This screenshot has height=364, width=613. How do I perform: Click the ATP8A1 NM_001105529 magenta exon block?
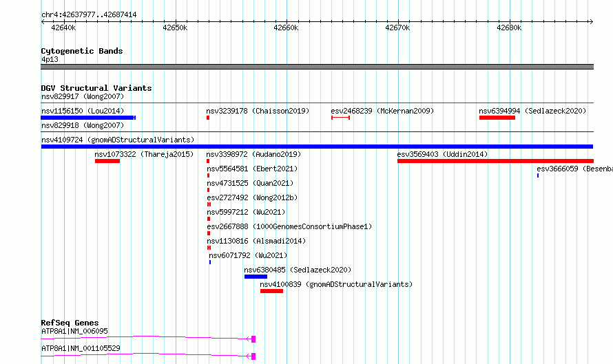253,356
